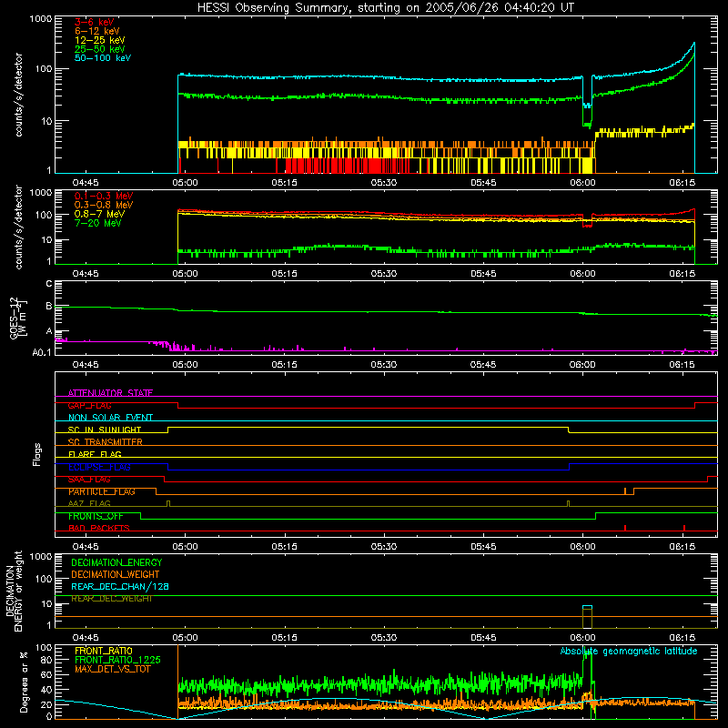Select the PARTICLE_FLAG label

pos(102,491)
